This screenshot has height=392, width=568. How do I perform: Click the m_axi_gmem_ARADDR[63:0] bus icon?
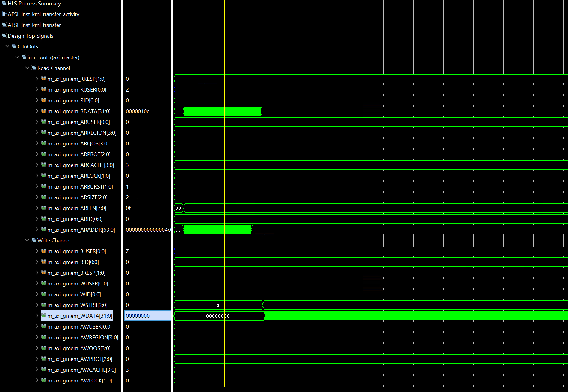coord(44,230)
